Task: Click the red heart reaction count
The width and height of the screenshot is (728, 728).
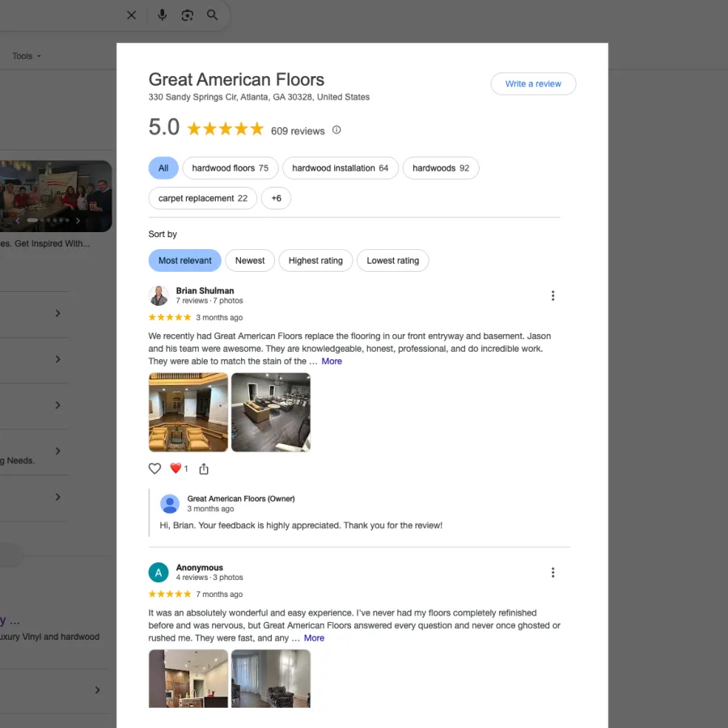Action: [179, 468]
